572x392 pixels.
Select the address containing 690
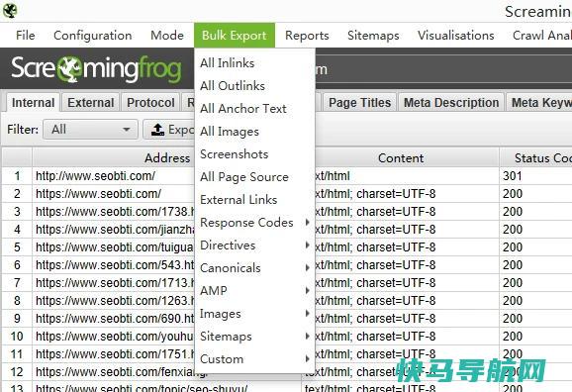115,319
